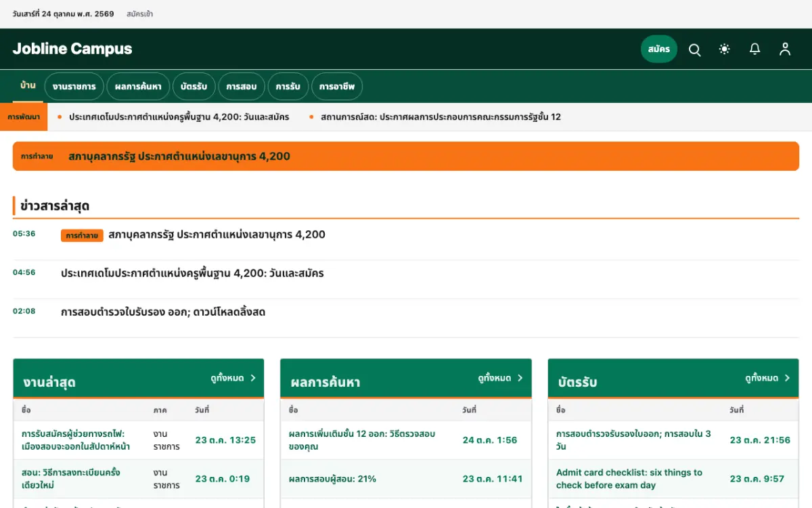This screenshot has height=508, width=812.
Task: Open ticker item สถานการณ์สด ประกาศผลการประกอบการ
Action: (441, 117)
